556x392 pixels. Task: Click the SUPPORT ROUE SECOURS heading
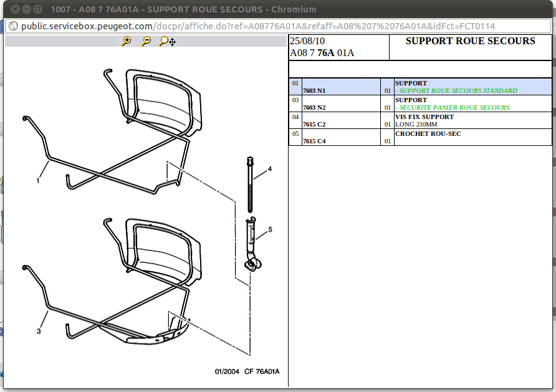471,41
